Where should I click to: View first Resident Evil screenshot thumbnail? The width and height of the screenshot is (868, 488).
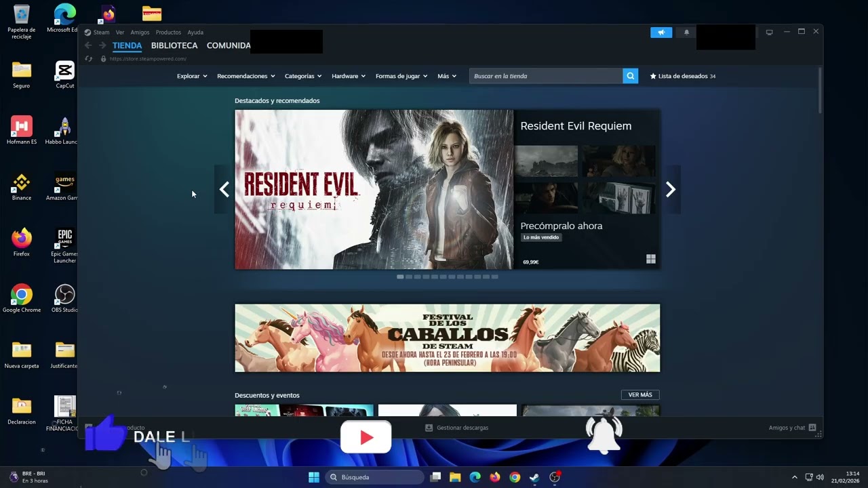click(x=546, y=161)
